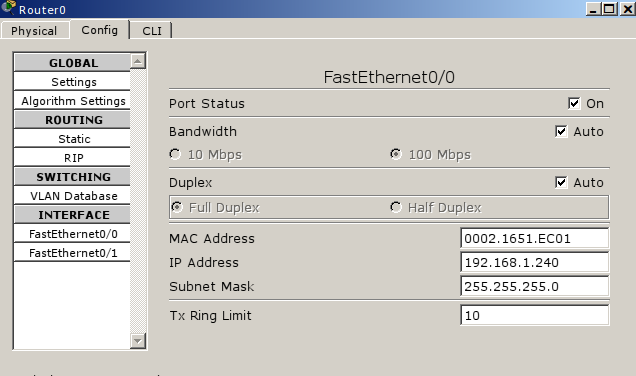Click the IP Address input field
The height and width of the screenshot is (376, 636).
(535, 262)
